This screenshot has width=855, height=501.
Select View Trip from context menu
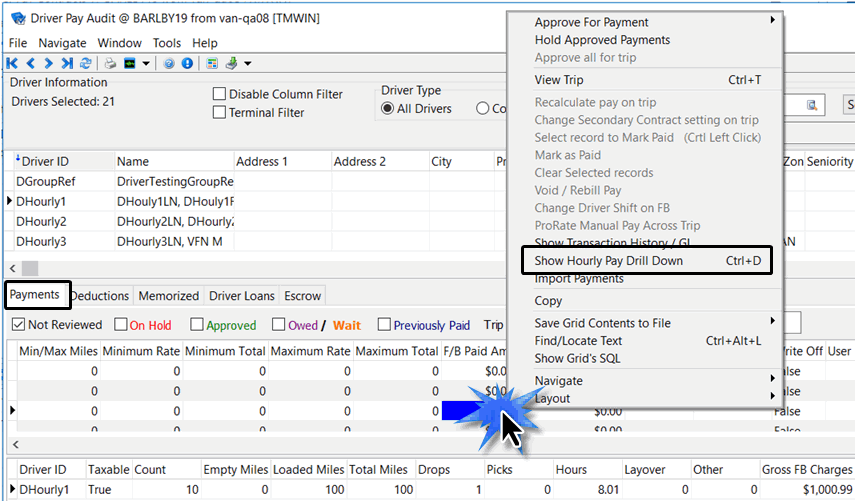tap(560, 80)
